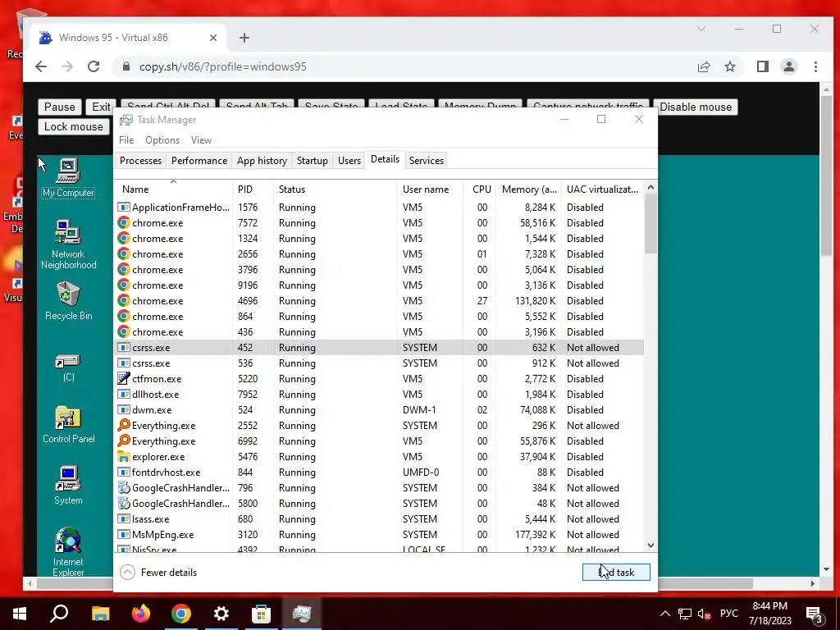Viewport: 840px width, 630px height.
Task: Open the Control Panel shortcut icon
Action: (68, 425)
